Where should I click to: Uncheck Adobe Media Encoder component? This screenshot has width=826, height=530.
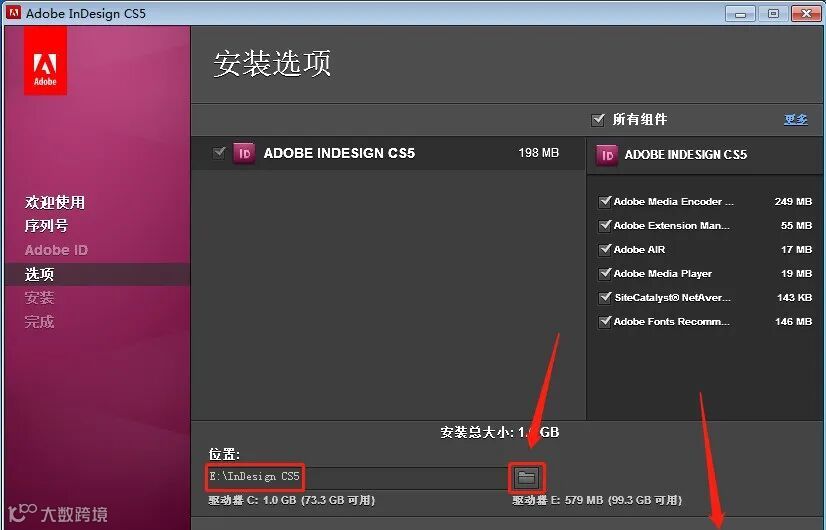tap(604, 201)
